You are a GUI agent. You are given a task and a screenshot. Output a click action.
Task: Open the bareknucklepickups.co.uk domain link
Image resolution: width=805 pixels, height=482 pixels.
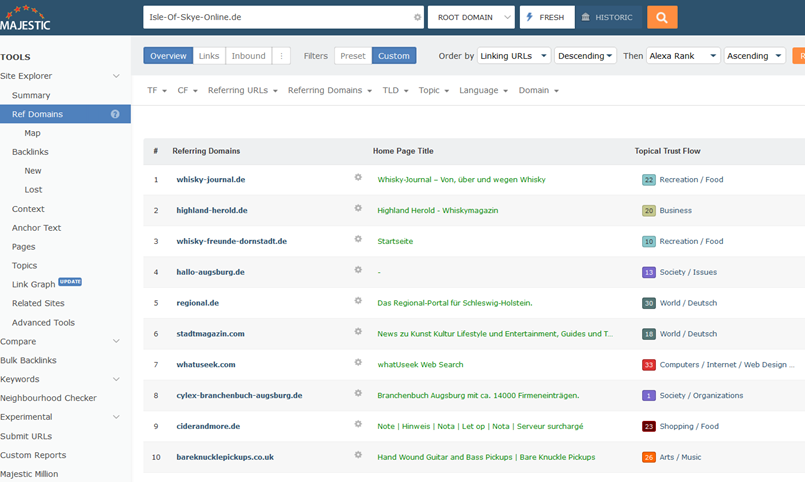(225, 457)
